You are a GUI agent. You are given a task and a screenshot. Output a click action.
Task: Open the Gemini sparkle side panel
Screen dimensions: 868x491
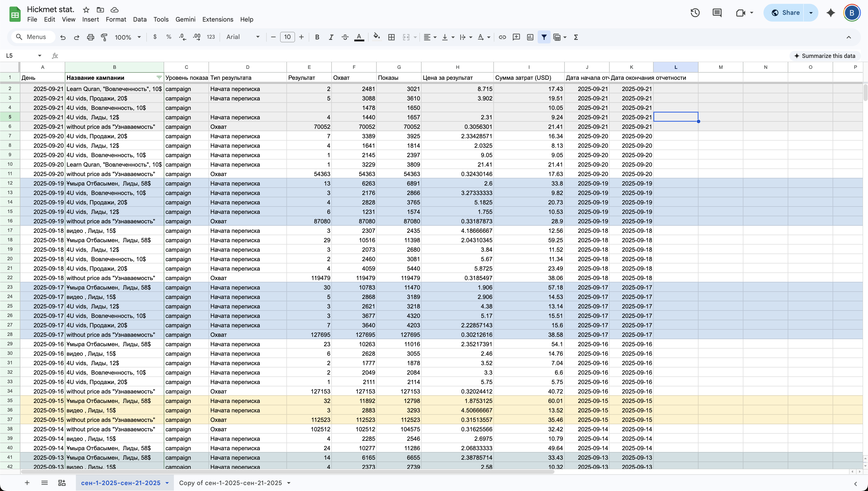pyautogui.click(x=831, y=13)
